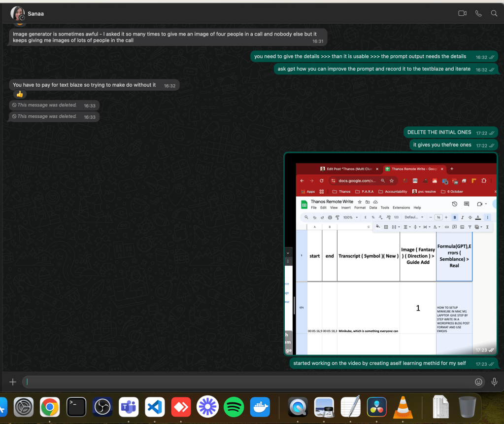The image size is (504, 424).
Task: Open the purple Loom icon in dock
Action: tap(207, 407)
